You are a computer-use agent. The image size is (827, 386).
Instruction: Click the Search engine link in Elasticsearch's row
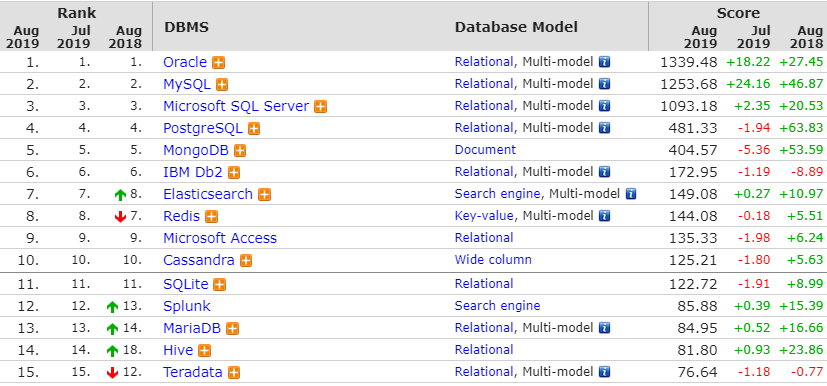click(497, 194)
